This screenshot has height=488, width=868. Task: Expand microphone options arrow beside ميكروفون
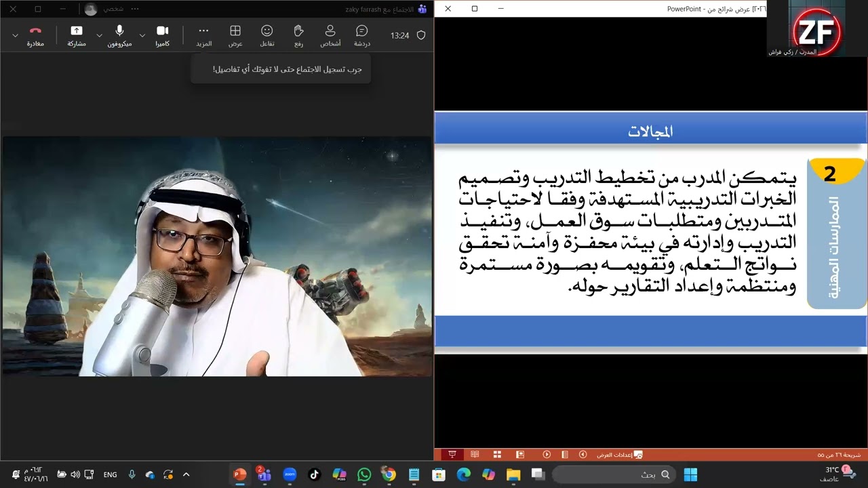(99, 35)
